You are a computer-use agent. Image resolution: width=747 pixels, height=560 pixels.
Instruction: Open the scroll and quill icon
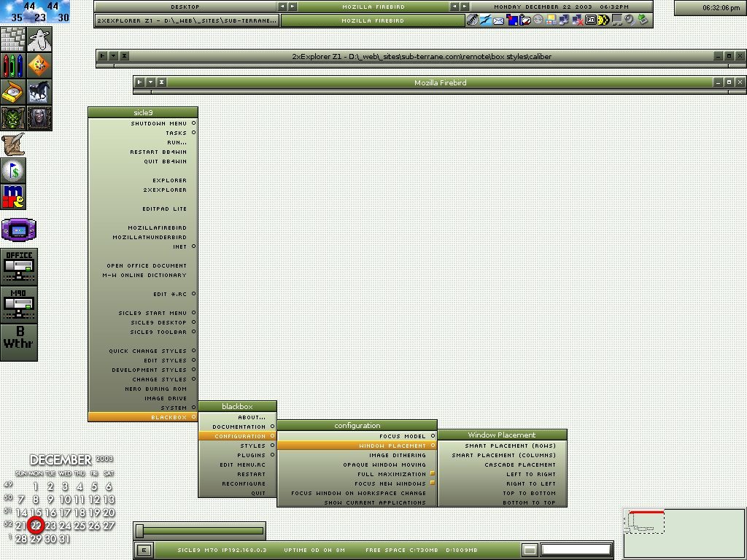[x=13, y=144]
